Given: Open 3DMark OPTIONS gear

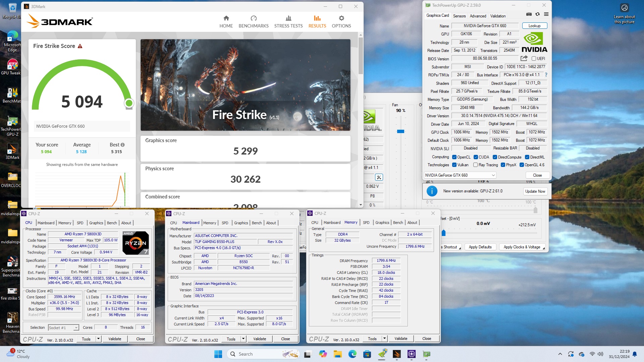Looking at the screenshot, I should click(341, 22).
